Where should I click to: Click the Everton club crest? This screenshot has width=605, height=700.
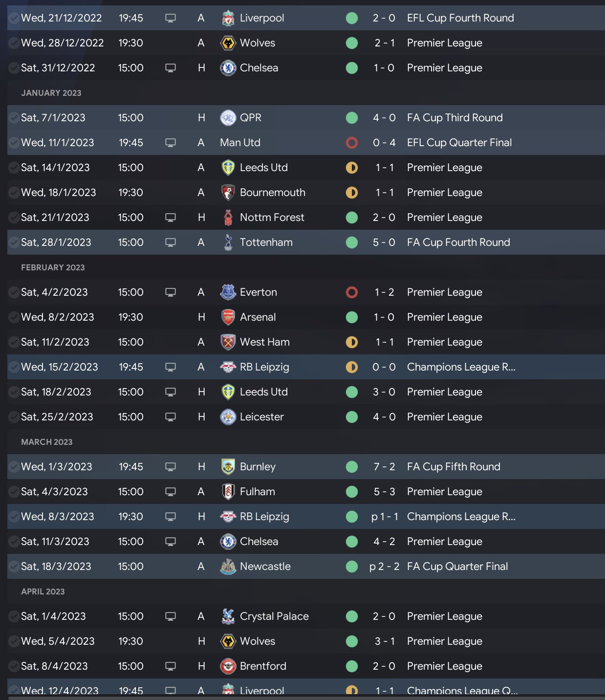(x=228, y=292)
